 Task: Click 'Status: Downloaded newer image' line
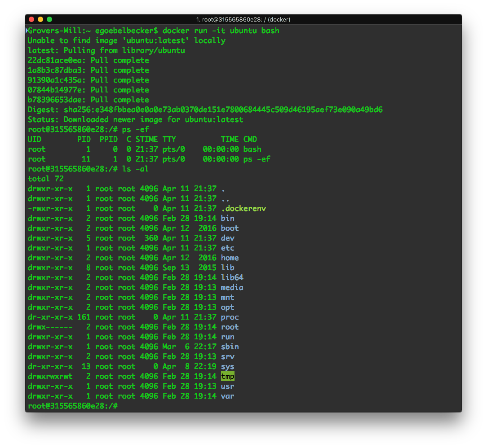tap(135, 120)
